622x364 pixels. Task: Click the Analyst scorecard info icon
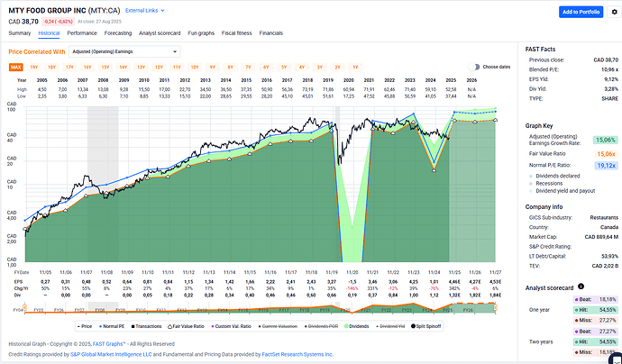click(x=581, y=287)
